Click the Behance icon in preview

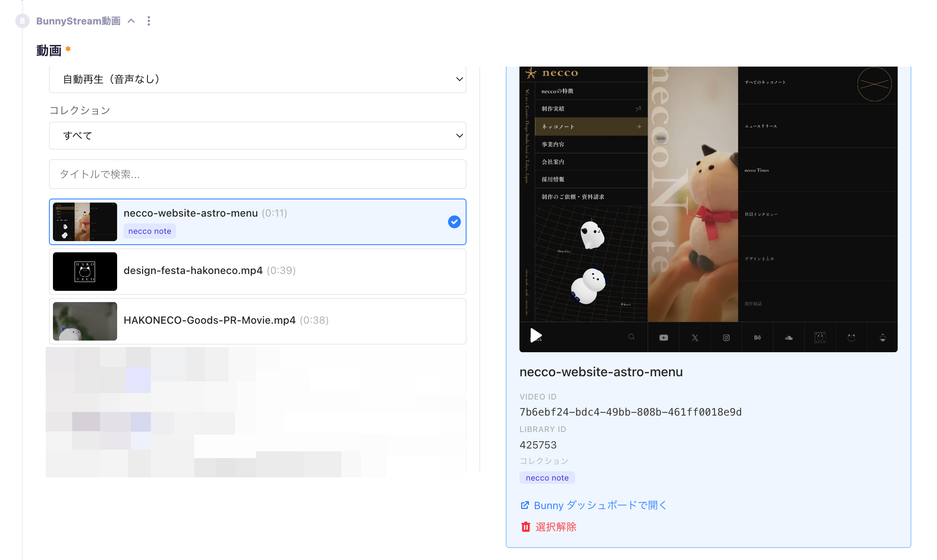point(757,338)
